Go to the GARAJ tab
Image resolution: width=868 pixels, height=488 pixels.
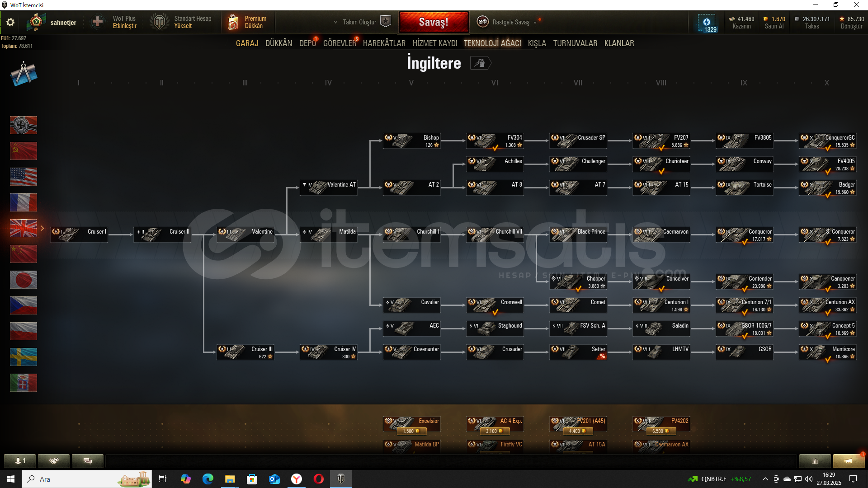pos(247,43)
